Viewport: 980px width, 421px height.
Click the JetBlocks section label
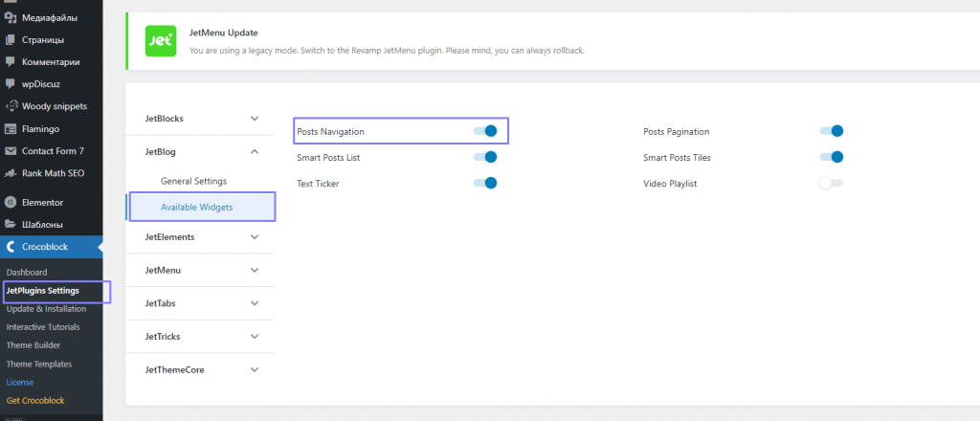[x=165, y=118]
